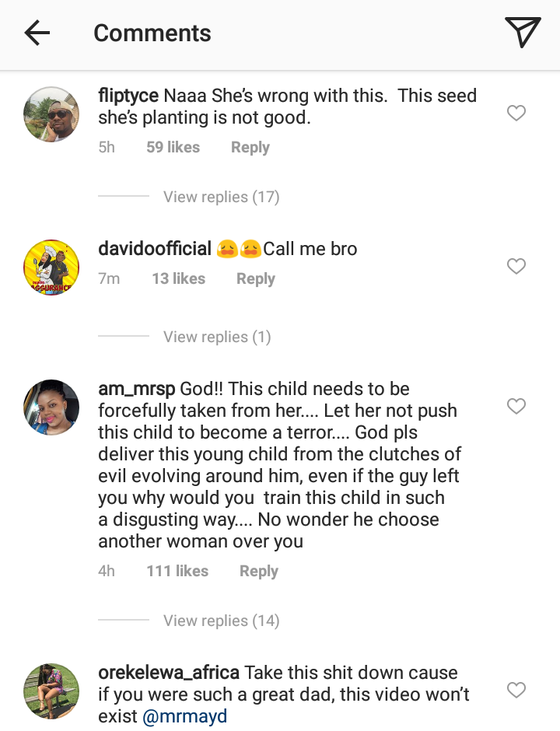
Task: Open the davidoofficial username link
Action: (x=155, y=249)
